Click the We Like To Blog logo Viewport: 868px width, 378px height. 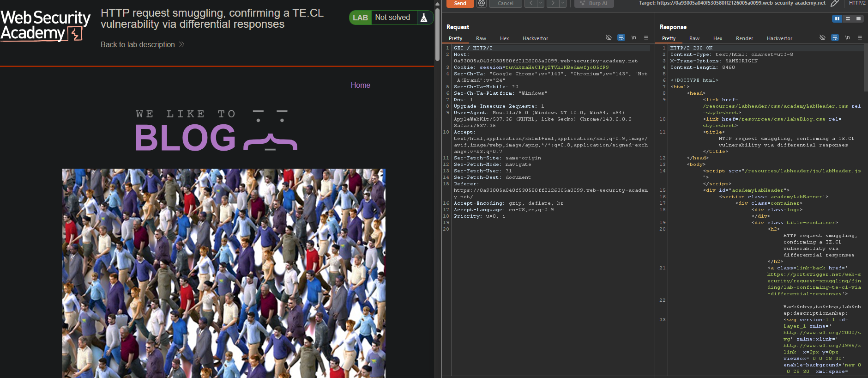pos(216,130)
